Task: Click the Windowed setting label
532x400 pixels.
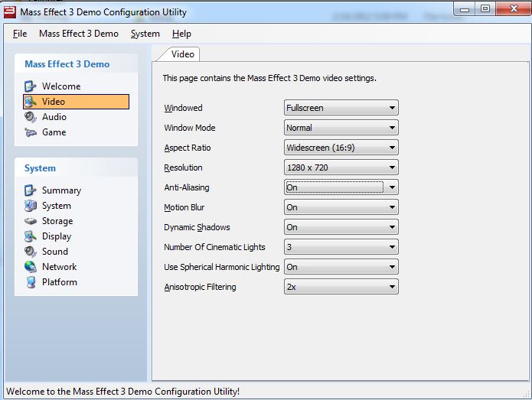Action: coord(183,108)
